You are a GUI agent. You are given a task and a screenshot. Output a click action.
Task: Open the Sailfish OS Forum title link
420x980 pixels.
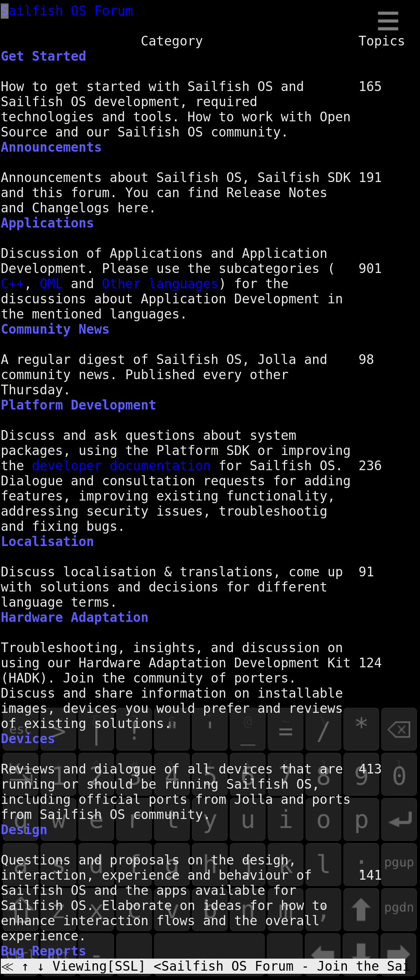point(67,10)
